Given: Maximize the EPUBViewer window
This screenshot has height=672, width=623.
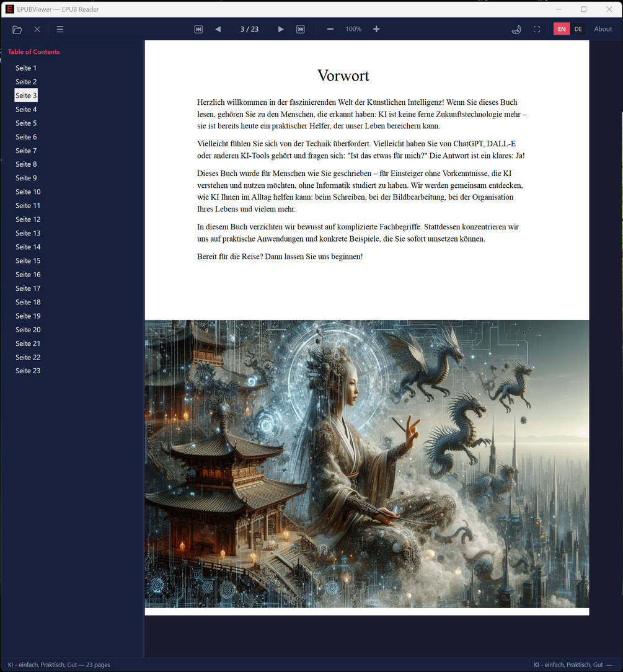Looking at the screenshot, I should coord(583,9).
